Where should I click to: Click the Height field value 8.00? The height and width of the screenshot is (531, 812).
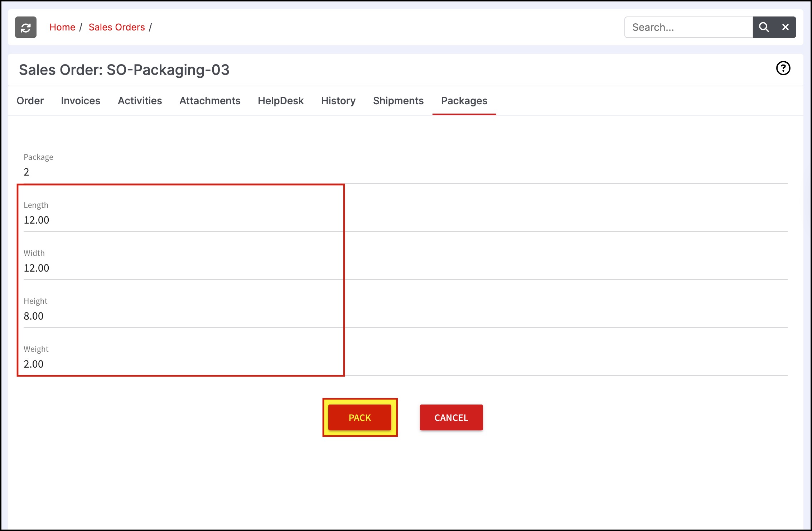(x=34, y=316)
